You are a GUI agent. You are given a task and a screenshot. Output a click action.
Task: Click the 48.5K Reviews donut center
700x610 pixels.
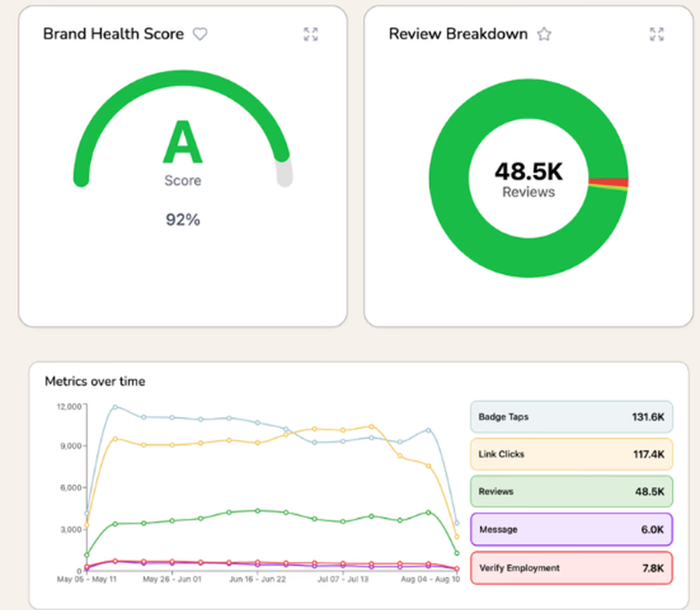click(x=528, y=178)
